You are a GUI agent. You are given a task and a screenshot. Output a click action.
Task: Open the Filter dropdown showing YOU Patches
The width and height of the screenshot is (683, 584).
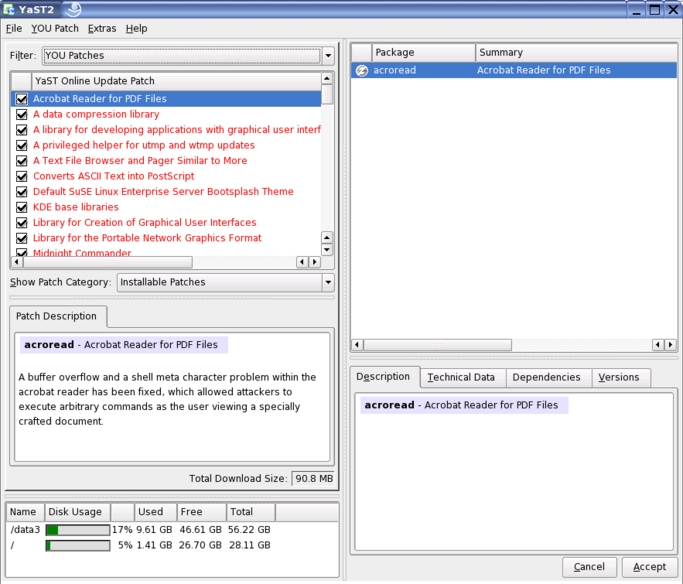click(188, 56)
